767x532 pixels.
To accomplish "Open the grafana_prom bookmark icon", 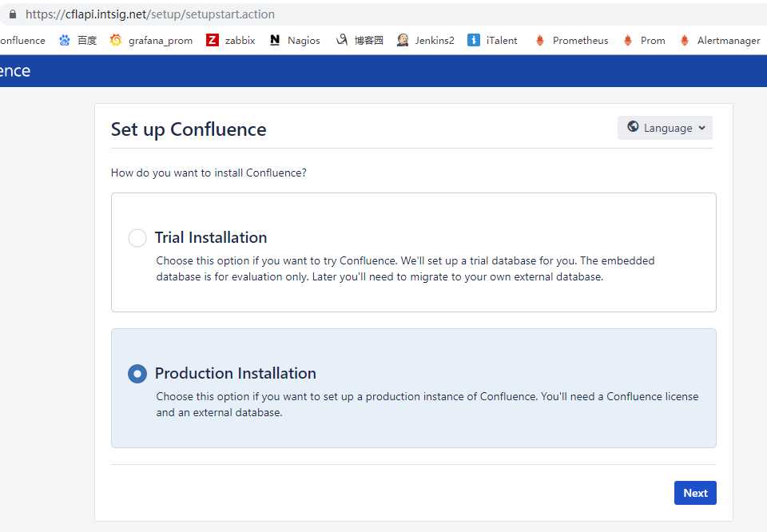I will click(x=116, y=40).
